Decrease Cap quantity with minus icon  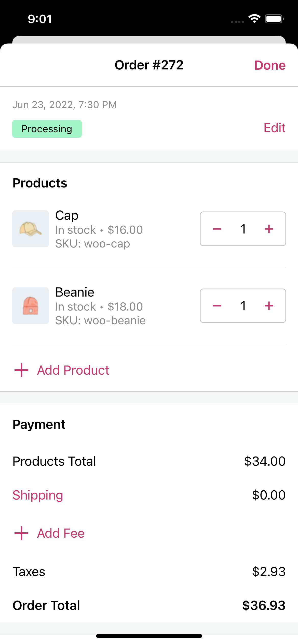tap(217, 229)
